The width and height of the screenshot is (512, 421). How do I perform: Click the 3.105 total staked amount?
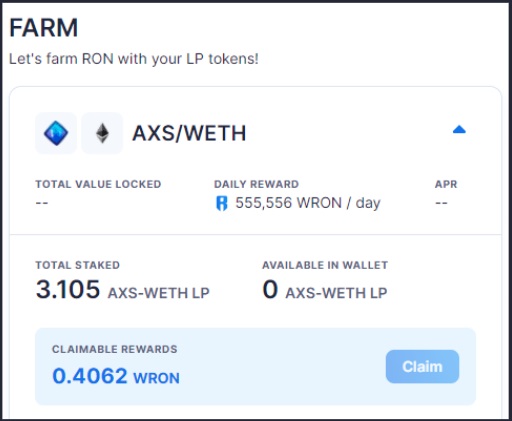tap(68, 289)
